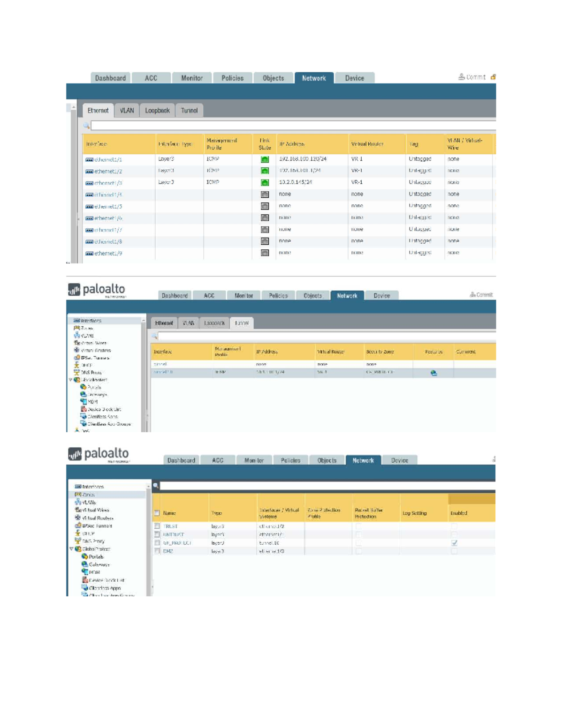The height and width of the screenshot is (728, 563).
Task: Collapse the GlobalProtect tree node in the Zones view sidebar
Action: pyautogui.click(x=72, y=549)
